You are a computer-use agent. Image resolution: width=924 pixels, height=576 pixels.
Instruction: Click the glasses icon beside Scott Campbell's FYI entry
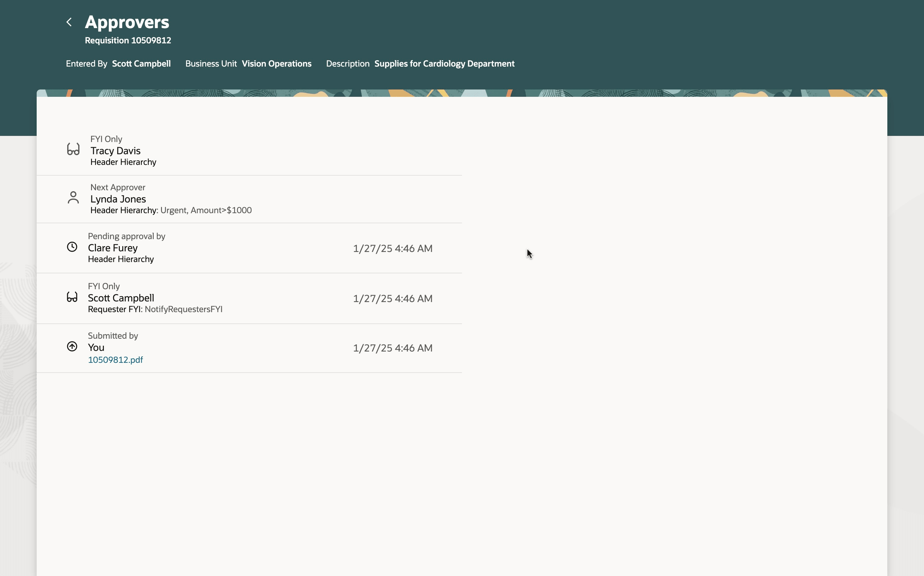[72, 297]
